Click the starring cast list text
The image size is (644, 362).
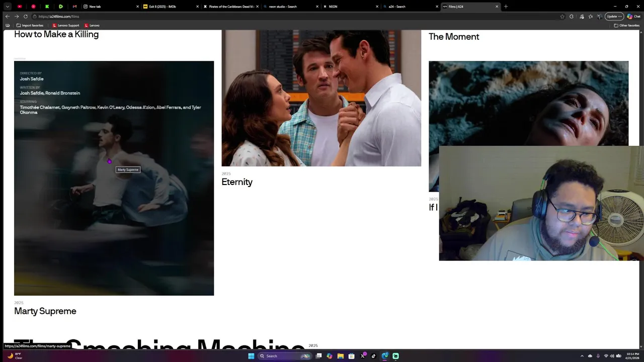(x=111, y=110)
